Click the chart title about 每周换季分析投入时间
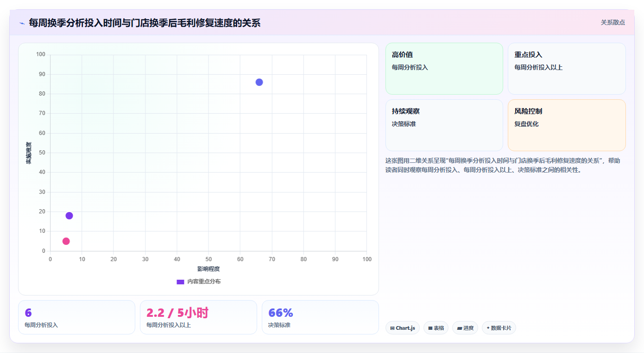644x353 pixels. (x=145, y=23)
